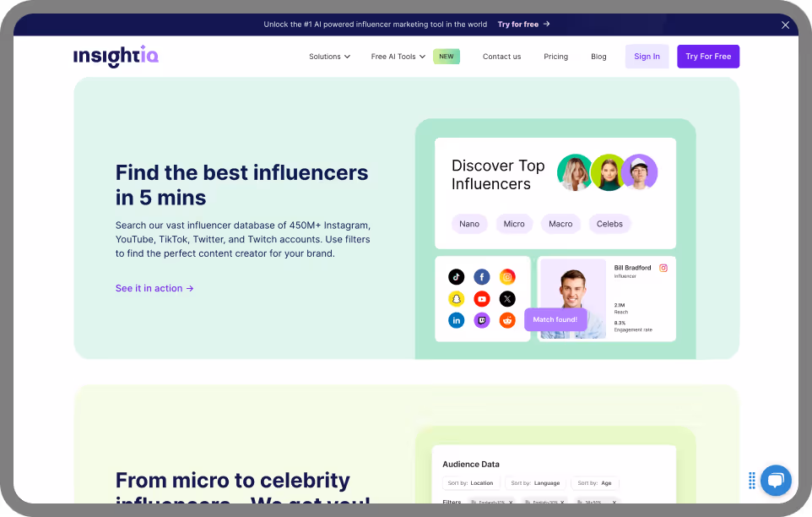Click the Bill Bradford name
Screen dimensions: 812x517
[x=632, y=268]
